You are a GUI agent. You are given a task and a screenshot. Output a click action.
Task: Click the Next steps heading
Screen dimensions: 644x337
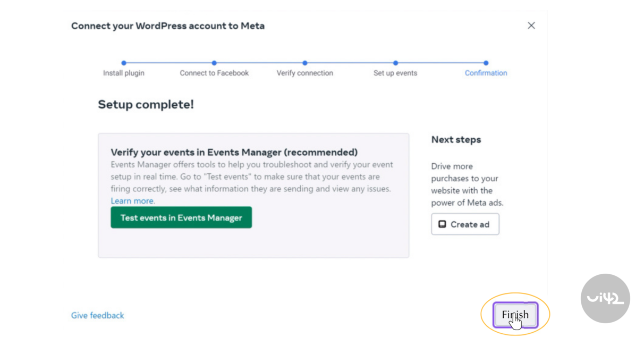[456, 140]
